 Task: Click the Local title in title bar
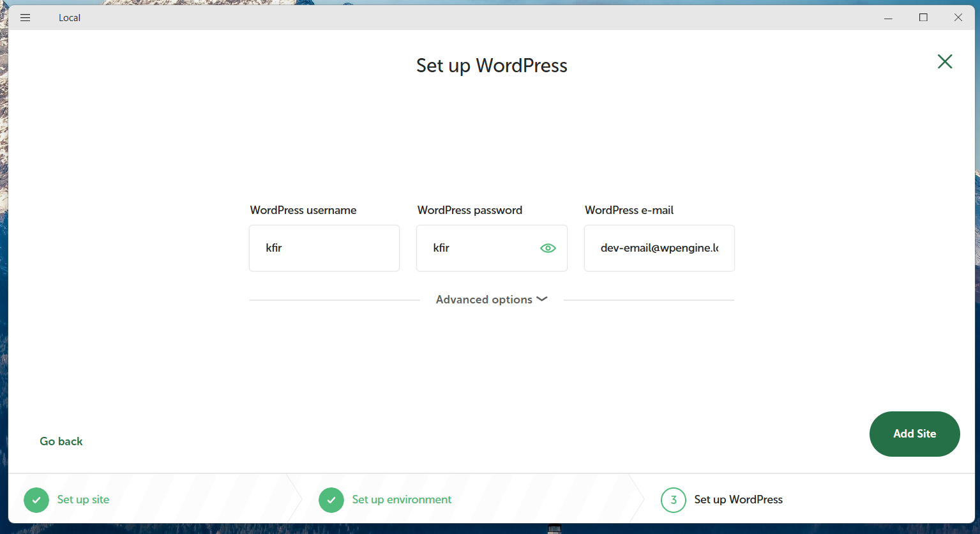coord(70,18)
